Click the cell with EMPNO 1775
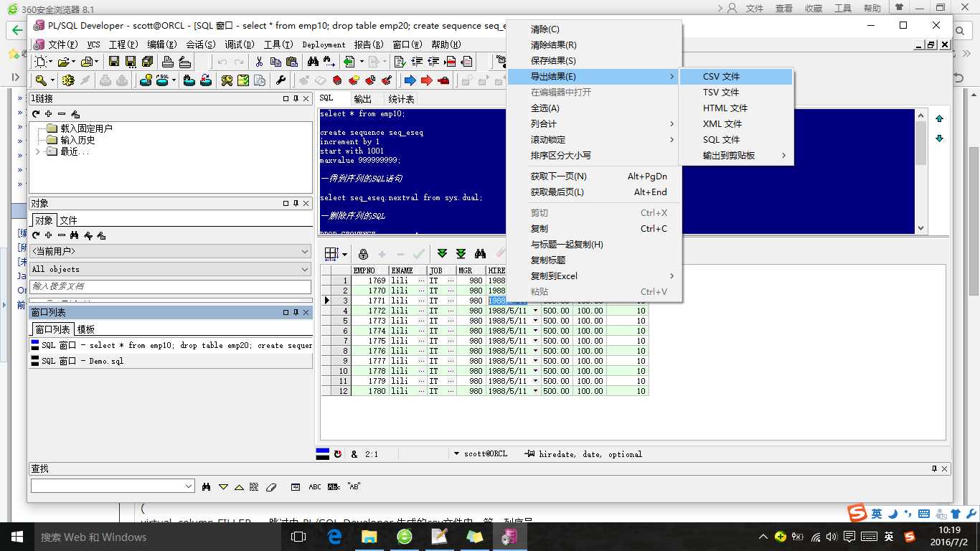Image resolution: width=980 pixels, height=551 pixels. point(369,341)
